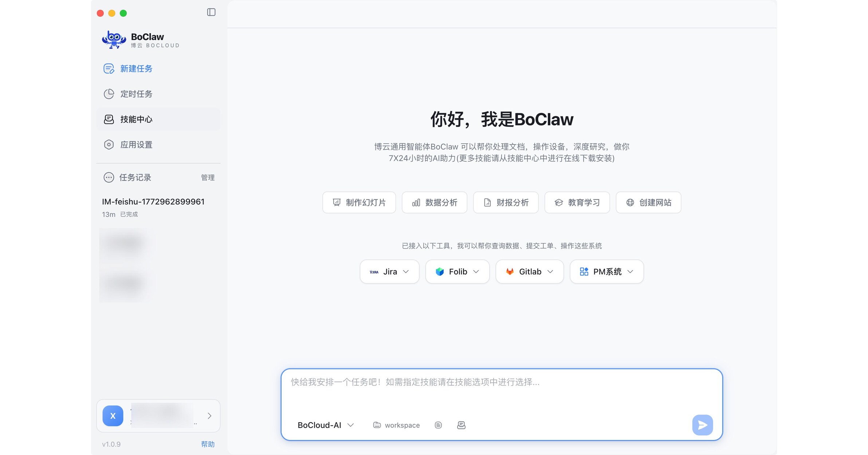Viewport: 868px width, 455px height.
Task: Toggle the sidebar collapse icon
Action: [211, 12]
